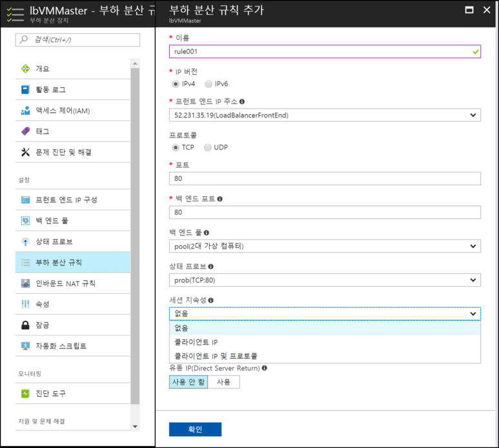The width and height of the screenshot is (499, 448).
Task: Expand the 프런트 엔드 IP 주소 dropdown
Action: [324, 116]
